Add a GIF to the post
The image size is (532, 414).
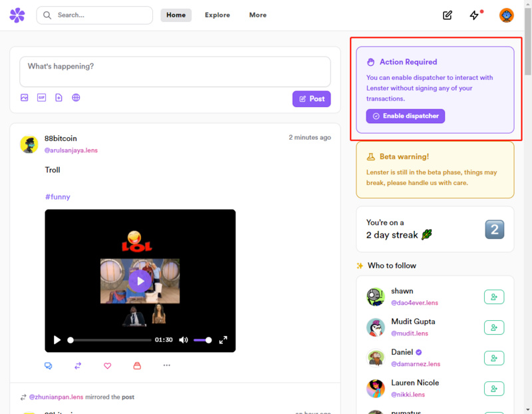42,98
